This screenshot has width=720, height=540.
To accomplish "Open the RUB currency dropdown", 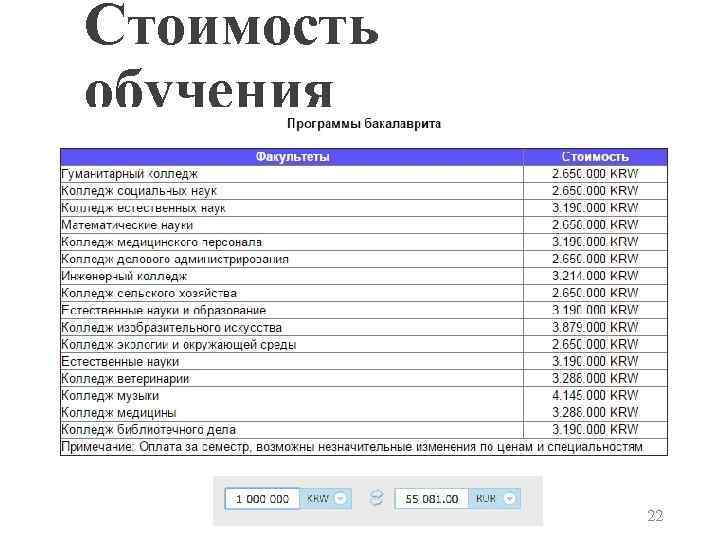I will coord(495,499).
